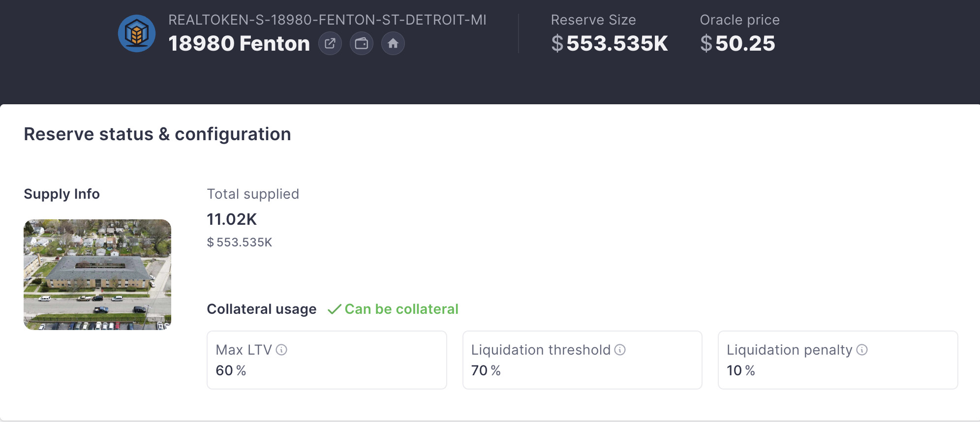Screen dimensions: 980x422
Task: Click the house icon next to 18980 Fenton
Action: point(393,43)
